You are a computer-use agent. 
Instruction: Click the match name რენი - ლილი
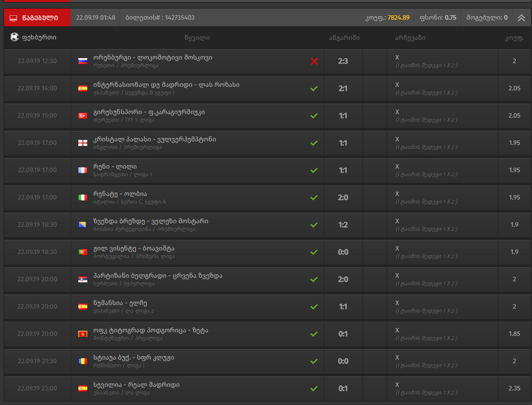point(115,167)
